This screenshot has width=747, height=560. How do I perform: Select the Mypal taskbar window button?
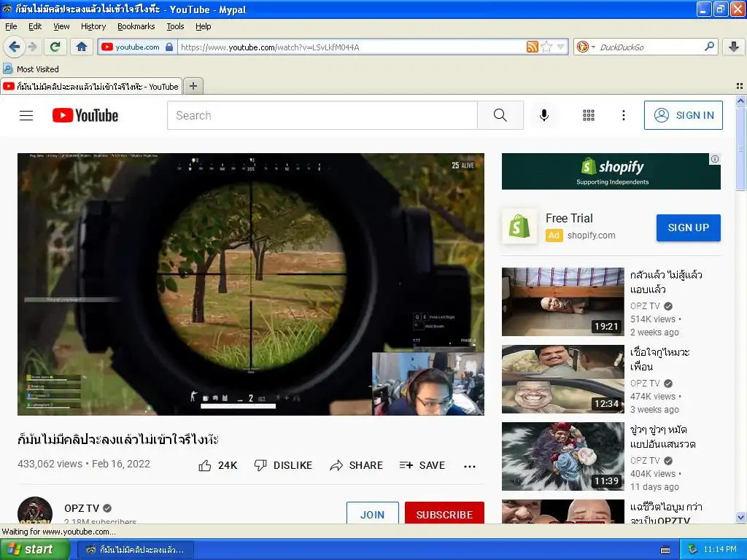[135, 550]
